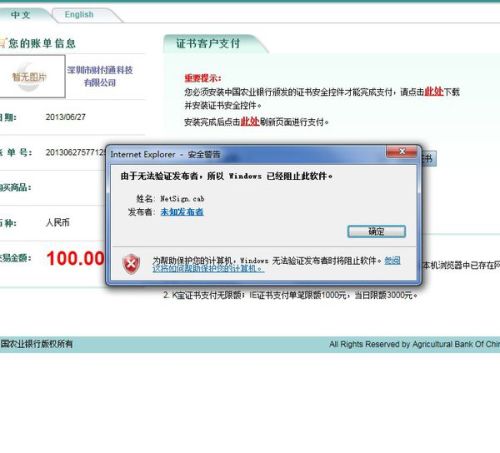Confirm the security warning with 确定
Viewport: 500px width, 453px height.
pyautogui.click(x=376, y=231)
